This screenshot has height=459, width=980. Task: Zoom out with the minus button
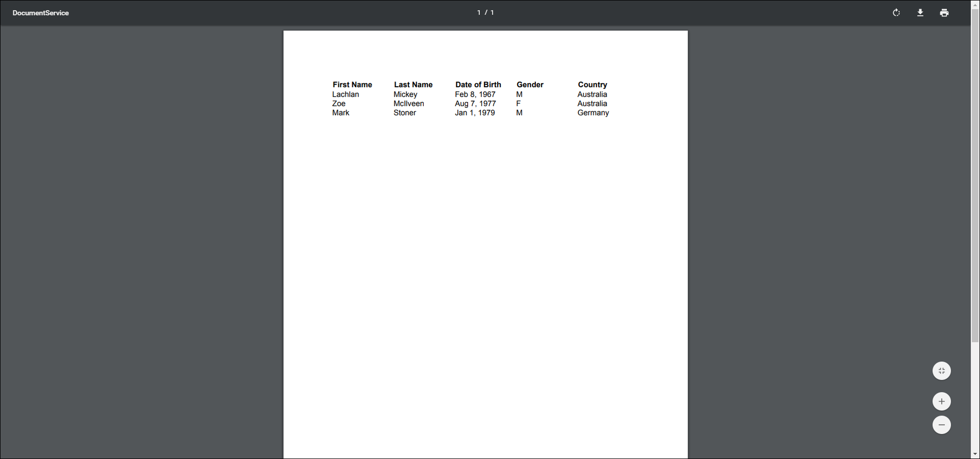942,425
